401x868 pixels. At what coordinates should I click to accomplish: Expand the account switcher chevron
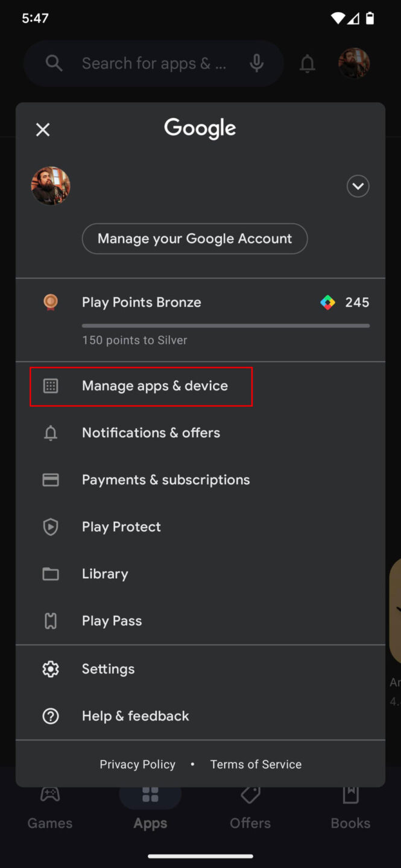pos(358,186)
